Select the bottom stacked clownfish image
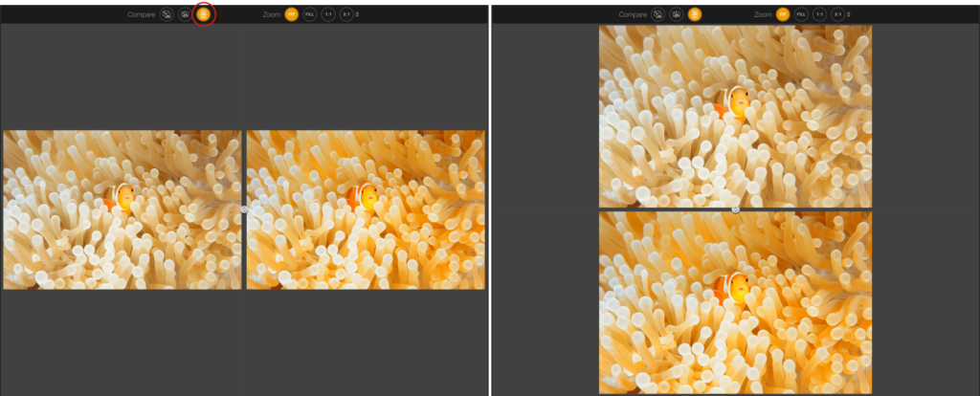Image resolution: width=980 pixels, height=396 pixels. pos(736,302)
